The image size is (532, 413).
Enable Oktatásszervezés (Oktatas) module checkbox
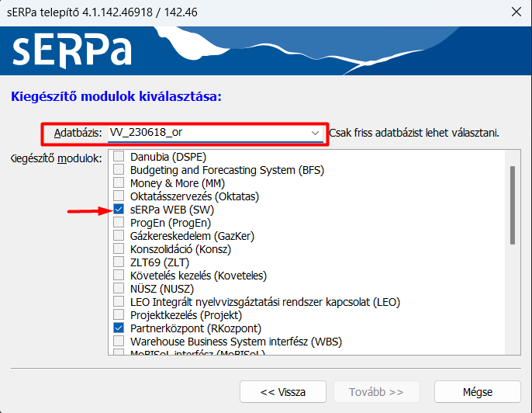pos(119,196)
